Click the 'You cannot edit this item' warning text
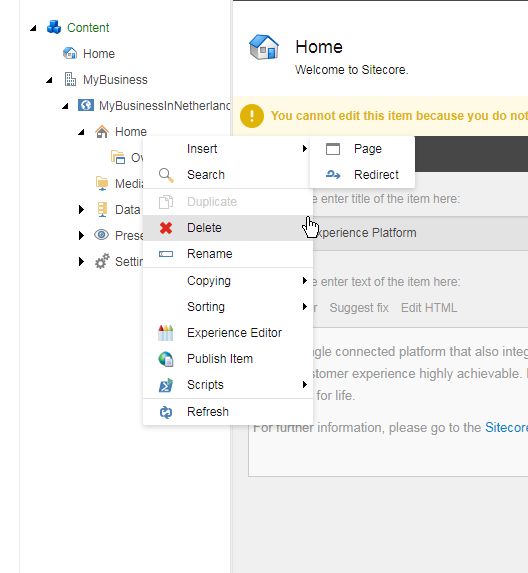Image resolution: width=528 pixels, height=573 pixels. pyautogui.click(x=399, y=116)
